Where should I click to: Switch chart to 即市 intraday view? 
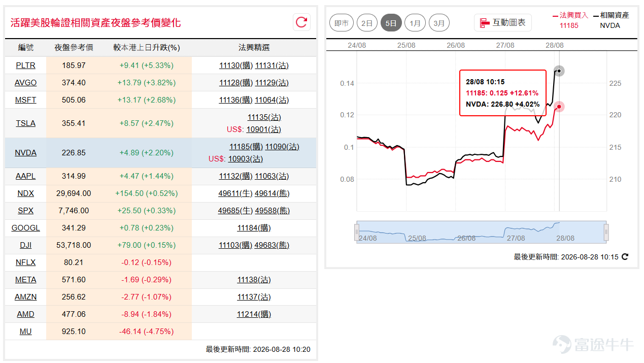(342, 23)
